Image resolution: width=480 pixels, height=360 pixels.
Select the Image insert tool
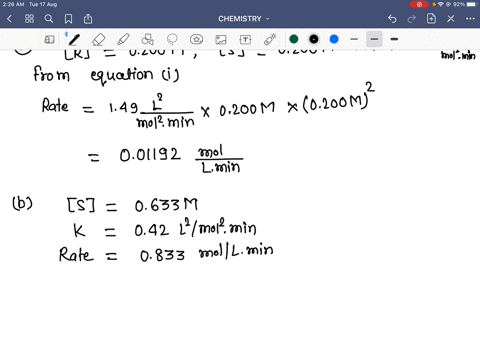click(221, 40)
